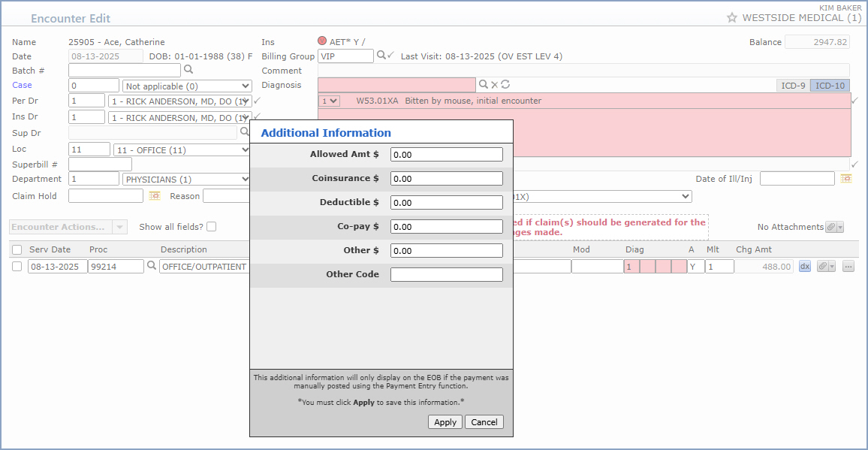Open the Claim Hold calendar icon
Screen dimensions: 868x450
coord(155,195)
